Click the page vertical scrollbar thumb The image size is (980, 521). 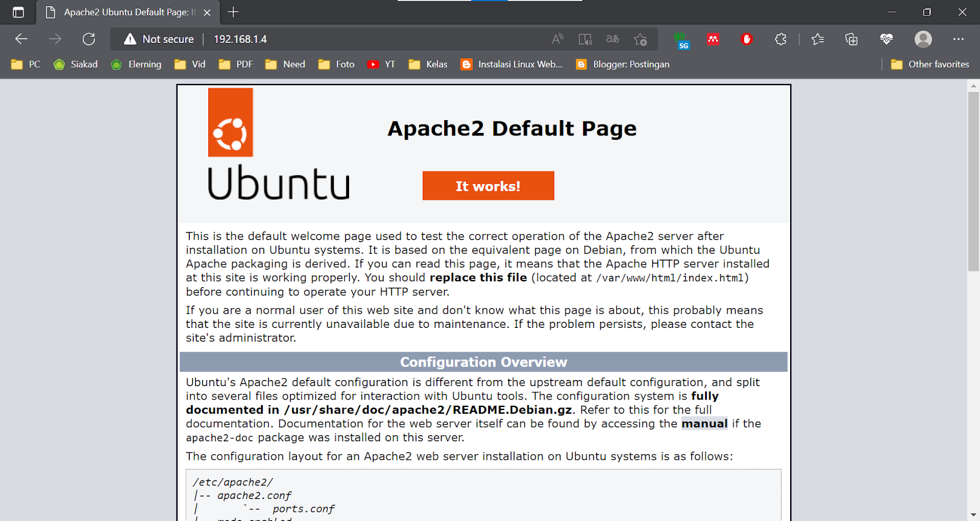point(973,181)
